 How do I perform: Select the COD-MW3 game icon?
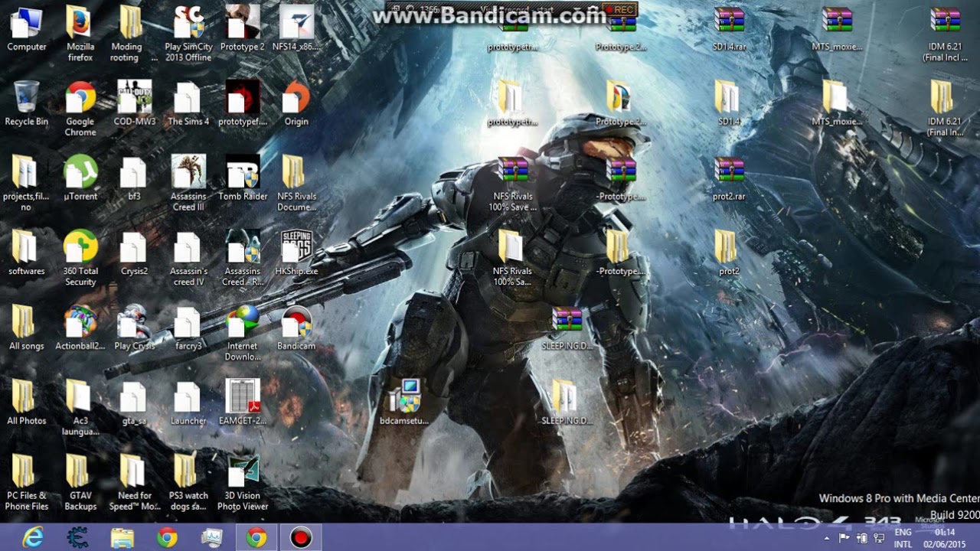[x=135, y=103]
